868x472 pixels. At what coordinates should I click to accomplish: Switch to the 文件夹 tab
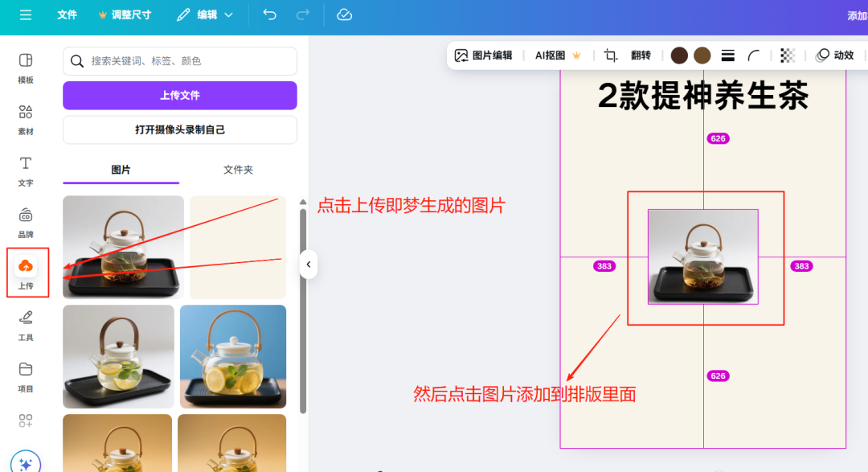tap(238, 170)
